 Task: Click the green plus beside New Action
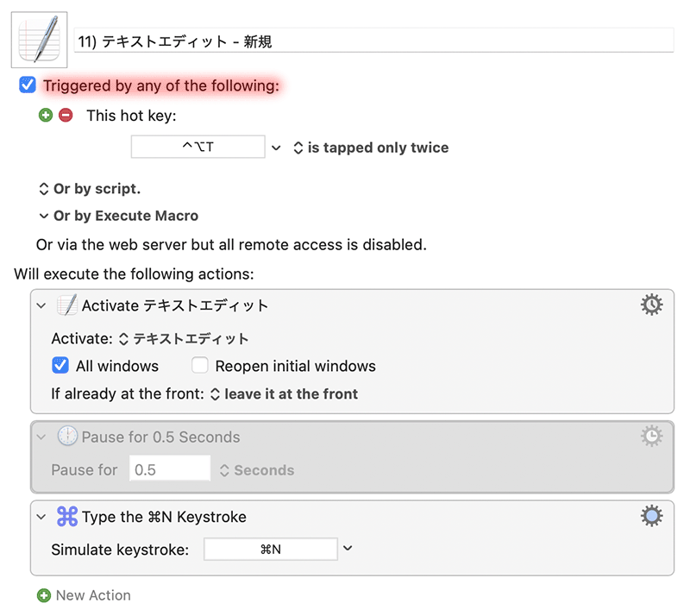point(44,595)
